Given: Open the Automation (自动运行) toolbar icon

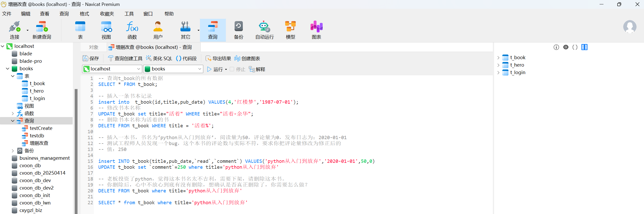Looking at the screenshot, I should (x=265, y=30).
